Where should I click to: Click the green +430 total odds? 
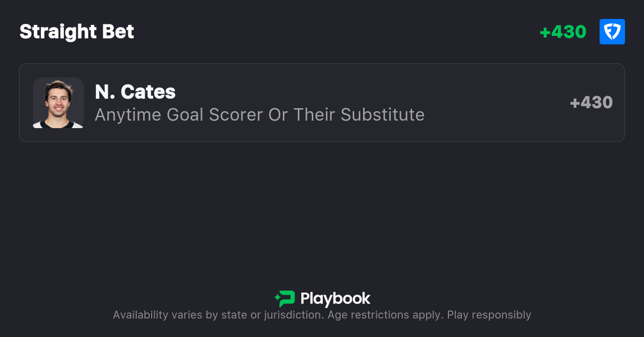pyautogui.click(x=563, y=32)
